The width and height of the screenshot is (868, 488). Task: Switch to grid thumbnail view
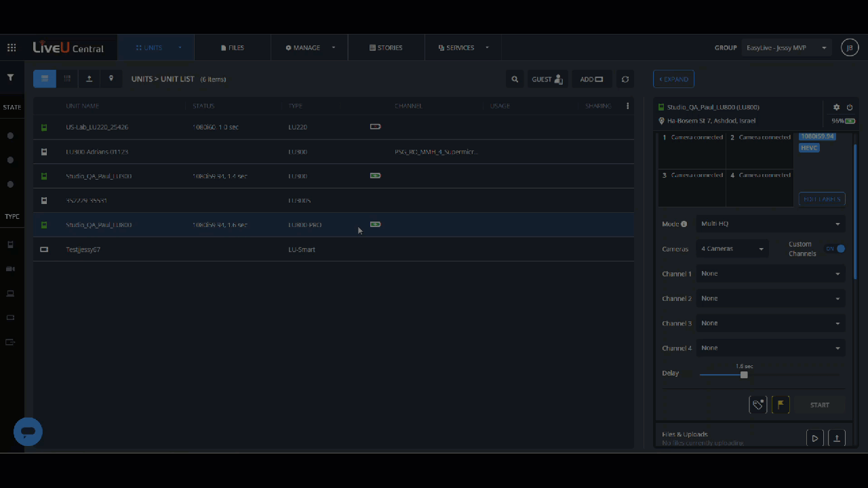[x=67, y=79]
